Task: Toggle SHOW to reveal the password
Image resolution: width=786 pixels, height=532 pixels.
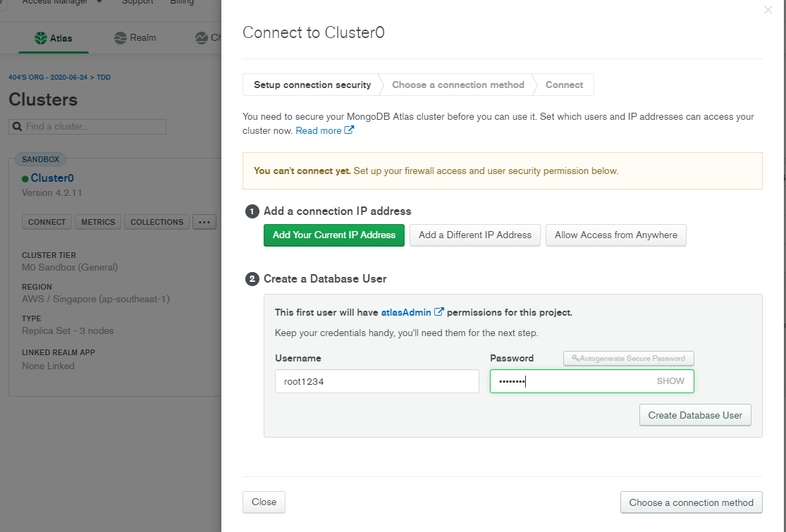Action: [x=670, y=381]
